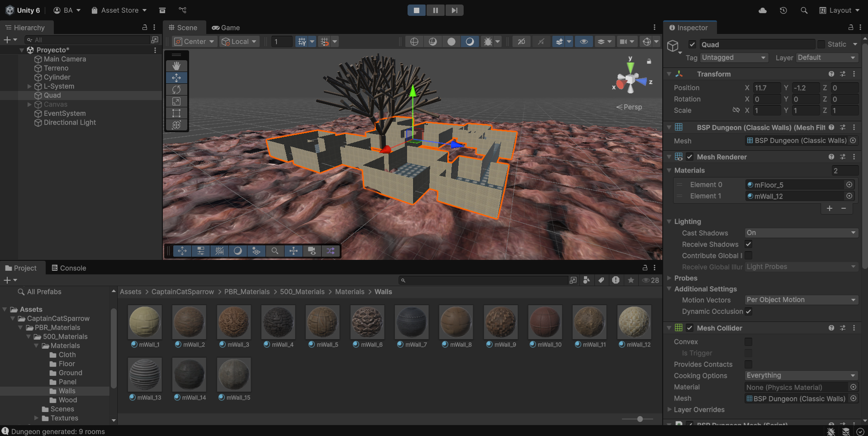Click the Step frame button
Viewport: 868px width, 436px height.
click(455, 10)
